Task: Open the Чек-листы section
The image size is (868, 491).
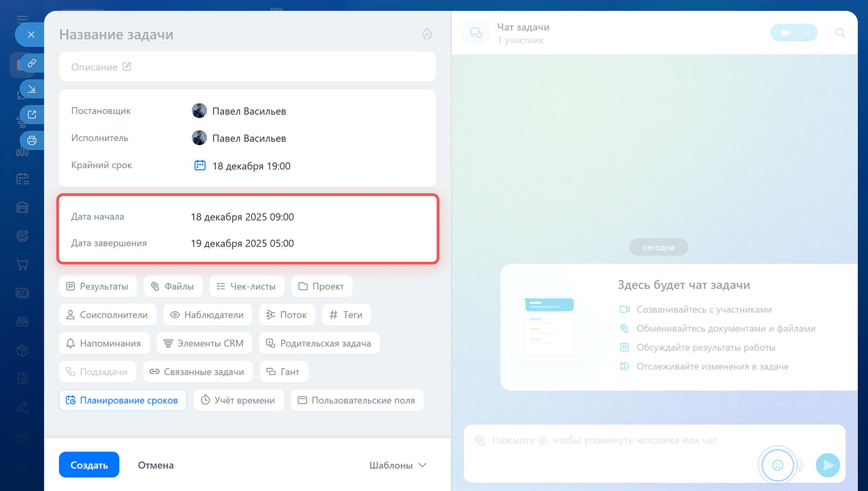Action: pos(247,286)
